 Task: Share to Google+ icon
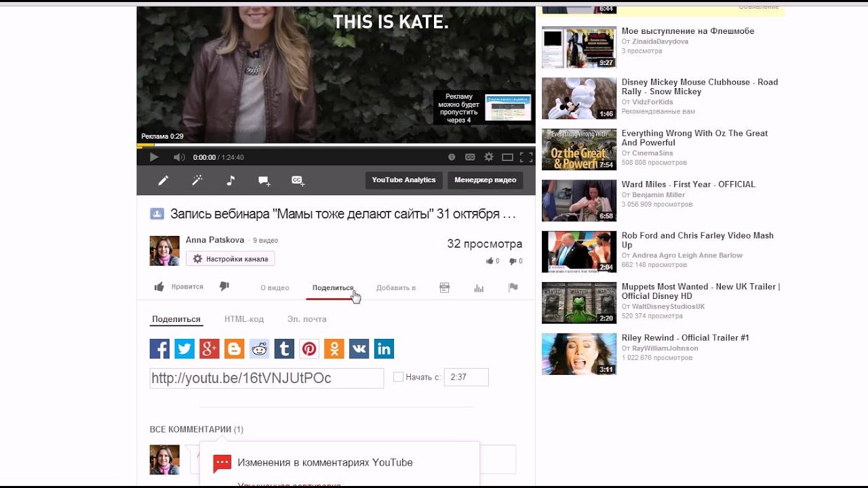tap(210, 349)
